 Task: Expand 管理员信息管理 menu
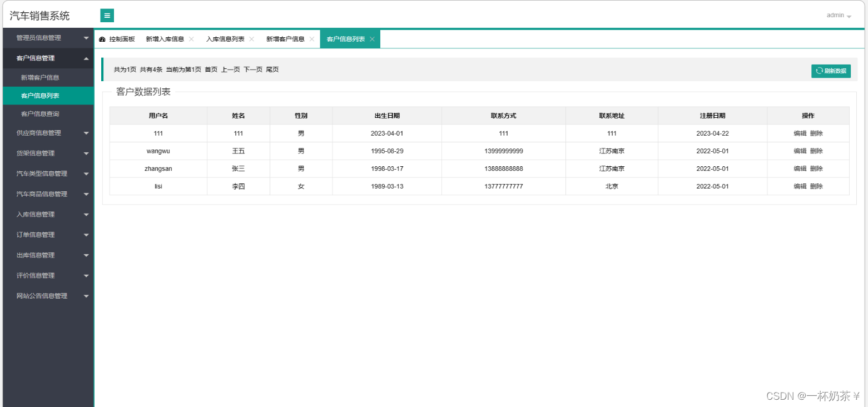pos(48,38)
